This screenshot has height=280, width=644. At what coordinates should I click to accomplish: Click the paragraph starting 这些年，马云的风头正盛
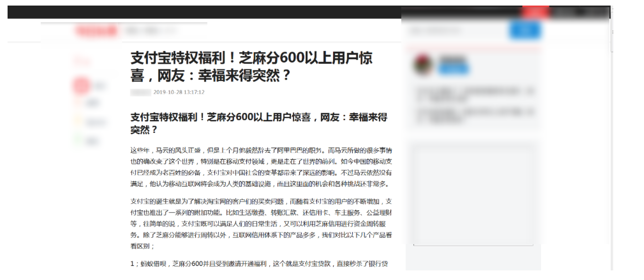(x=261, y=167)
